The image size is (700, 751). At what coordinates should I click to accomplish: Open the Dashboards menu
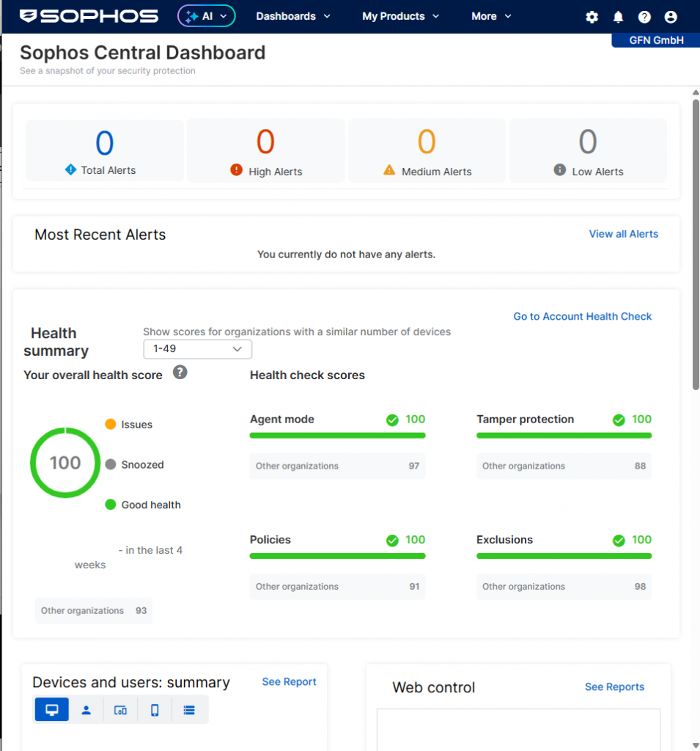coord(293,16)
